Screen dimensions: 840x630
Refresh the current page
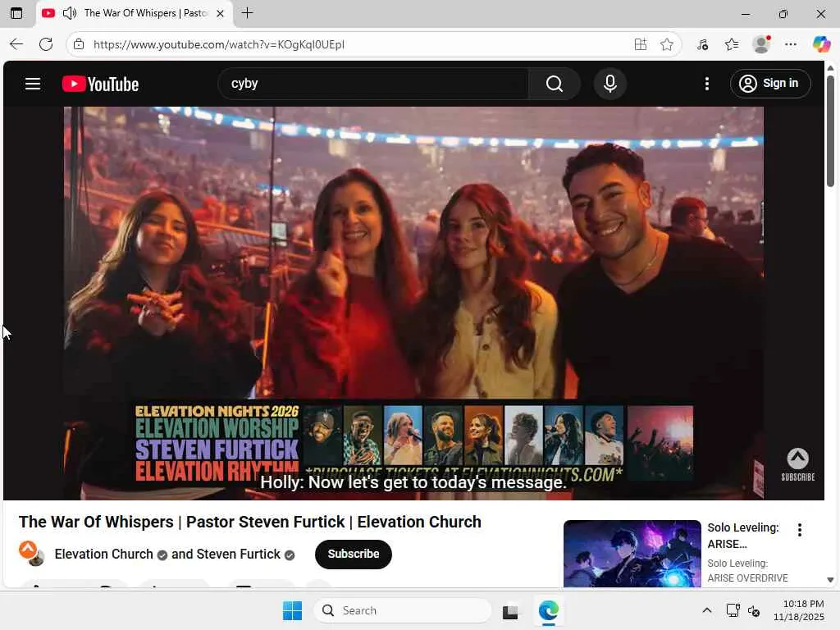[46, 44]
